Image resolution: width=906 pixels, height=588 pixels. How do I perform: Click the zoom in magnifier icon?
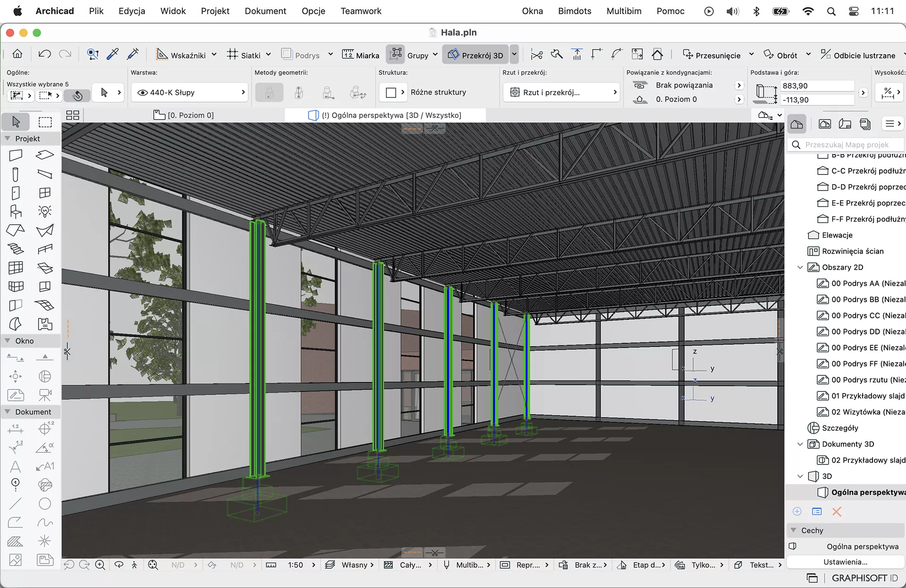[100, 565]
